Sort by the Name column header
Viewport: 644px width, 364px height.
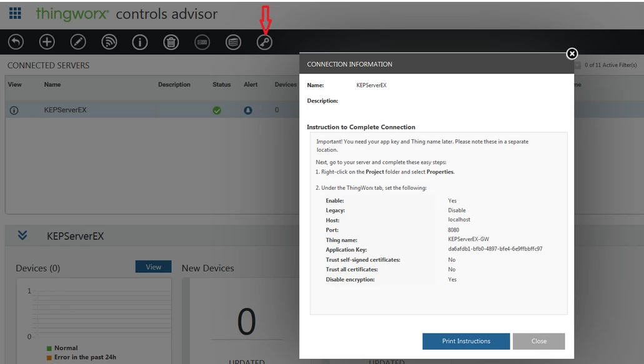pos(52,84)
